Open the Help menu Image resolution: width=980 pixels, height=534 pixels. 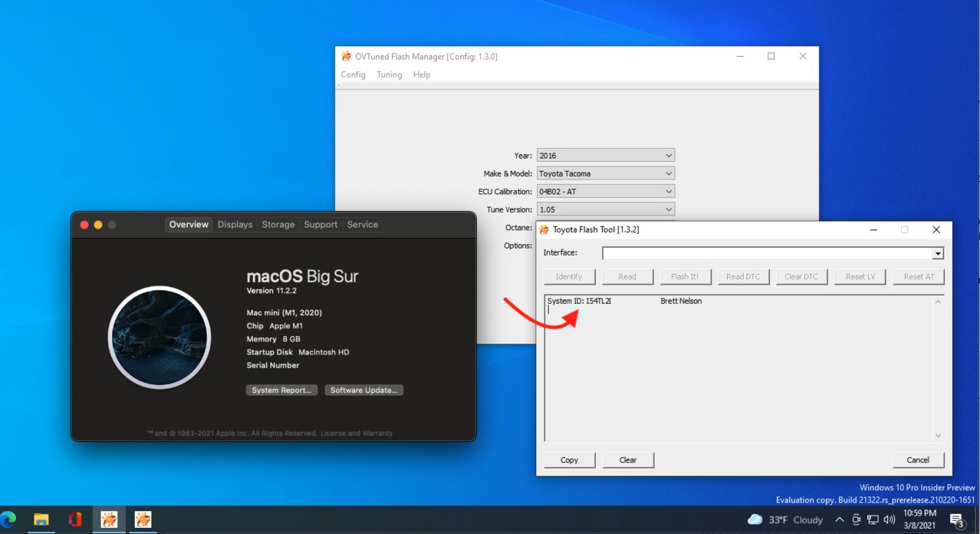422,74
